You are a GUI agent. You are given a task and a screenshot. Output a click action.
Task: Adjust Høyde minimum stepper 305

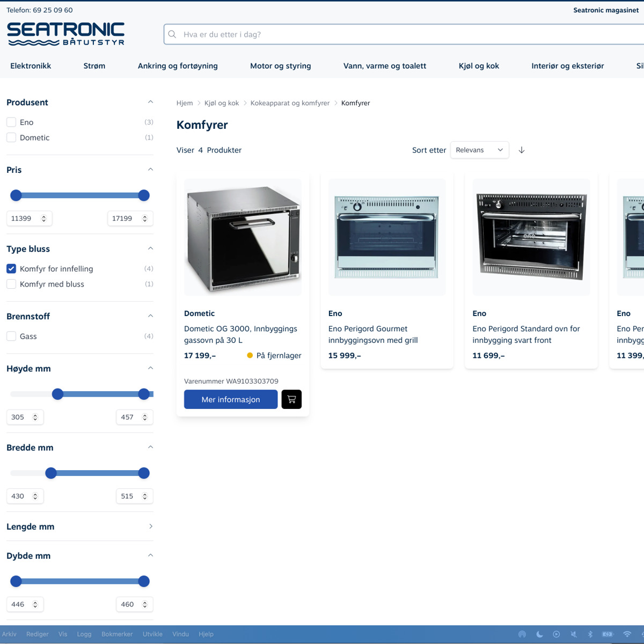click(35, 417)
